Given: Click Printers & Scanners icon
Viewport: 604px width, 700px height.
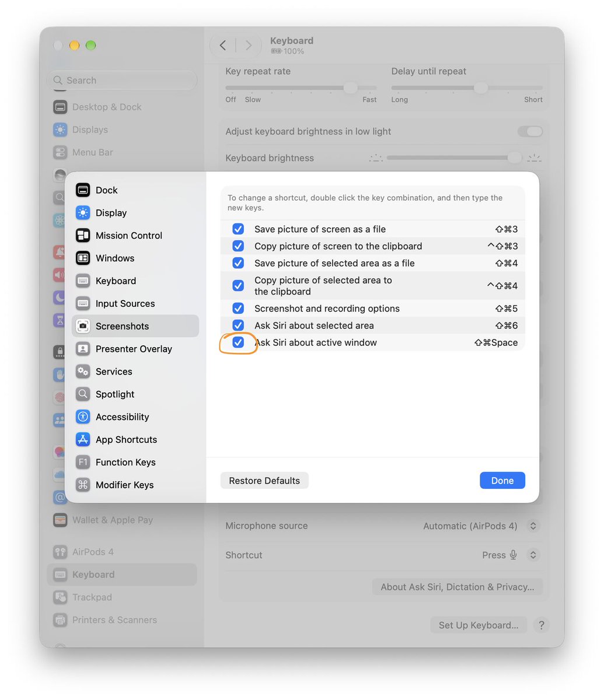Looking at the screenshot, I should click(x=60, y=620).
